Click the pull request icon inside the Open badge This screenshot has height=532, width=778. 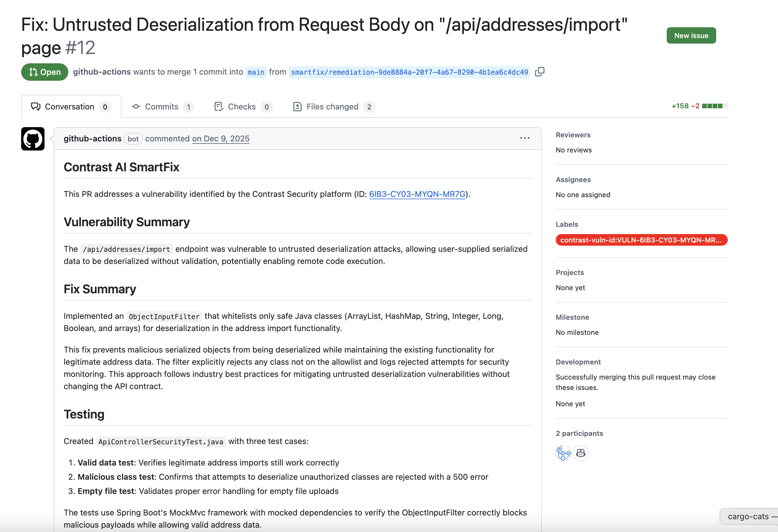click(34, 72)
